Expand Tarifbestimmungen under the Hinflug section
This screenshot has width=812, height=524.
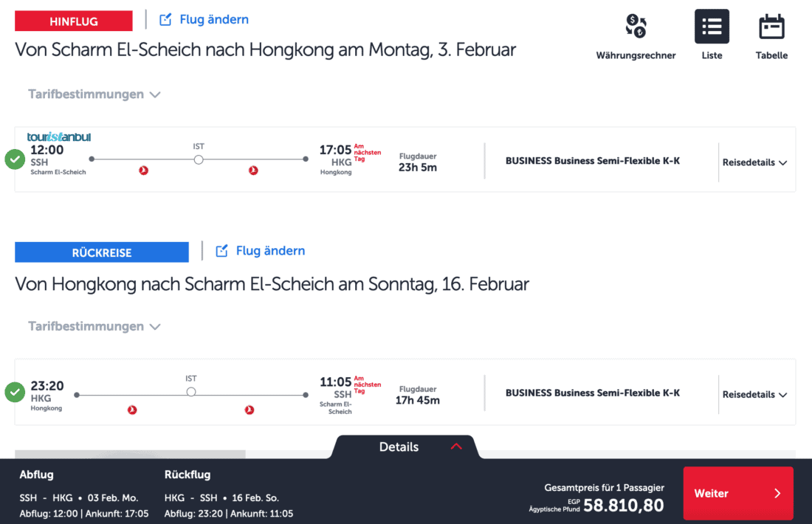pos(94,94)
